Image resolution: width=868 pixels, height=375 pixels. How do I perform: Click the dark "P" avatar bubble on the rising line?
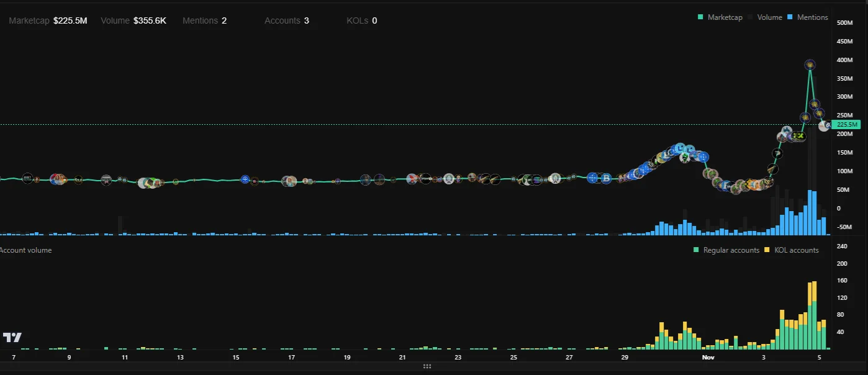click(x=777, y=153)
